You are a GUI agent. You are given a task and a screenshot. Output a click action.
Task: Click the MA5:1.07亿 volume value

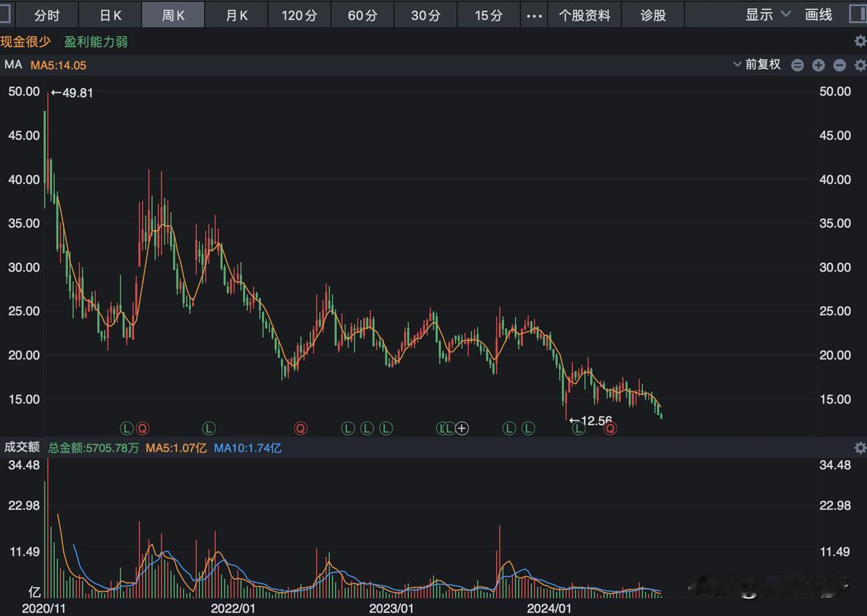[176, 447]
